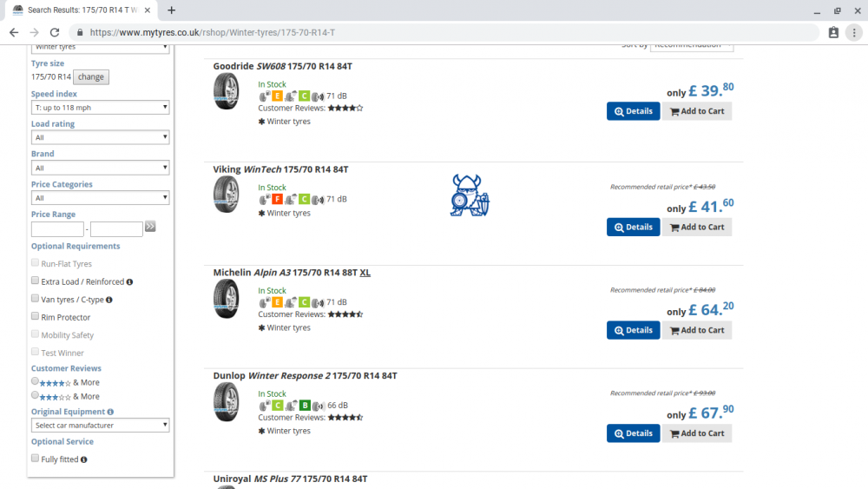The image size is (868, 489).
Task: Open Dunlop Winter Response 2 tyre thumbnail
Action: pyautogui.click(x=227, y=401)
